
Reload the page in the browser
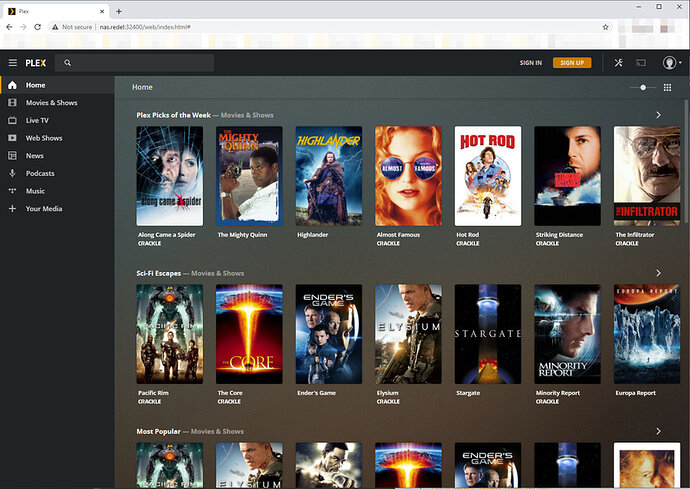(x=38, y=27)
